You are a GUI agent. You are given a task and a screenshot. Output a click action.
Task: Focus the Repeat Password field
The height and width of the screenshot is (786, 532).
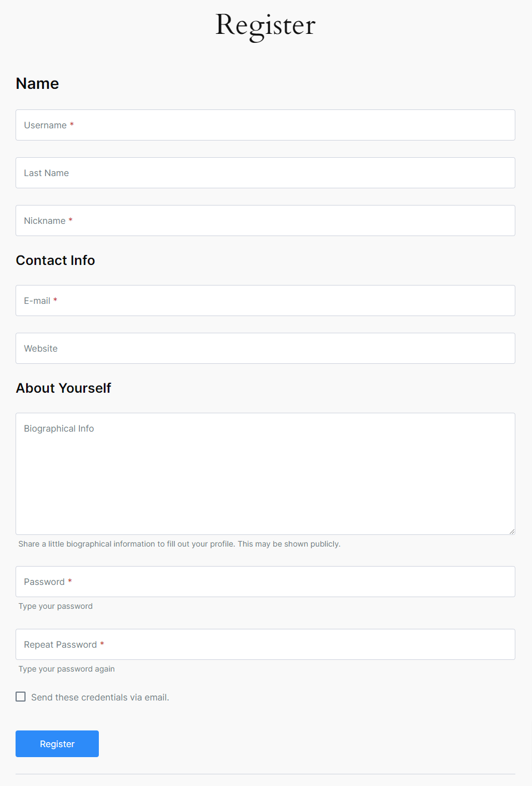[x=265, y=644]
